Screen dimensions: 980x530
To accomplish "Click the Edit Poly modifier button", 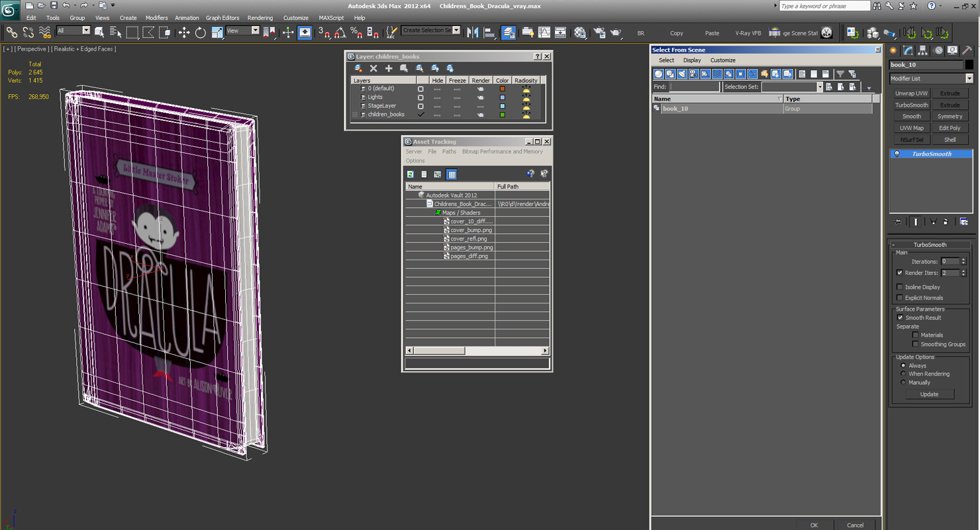I will point(950,128).
